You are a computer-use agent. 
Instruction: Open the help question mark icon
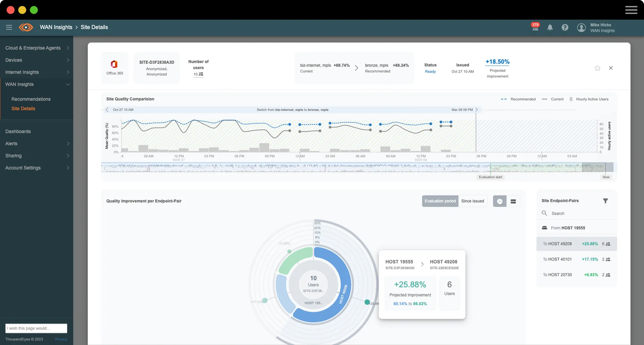(565, 28)
